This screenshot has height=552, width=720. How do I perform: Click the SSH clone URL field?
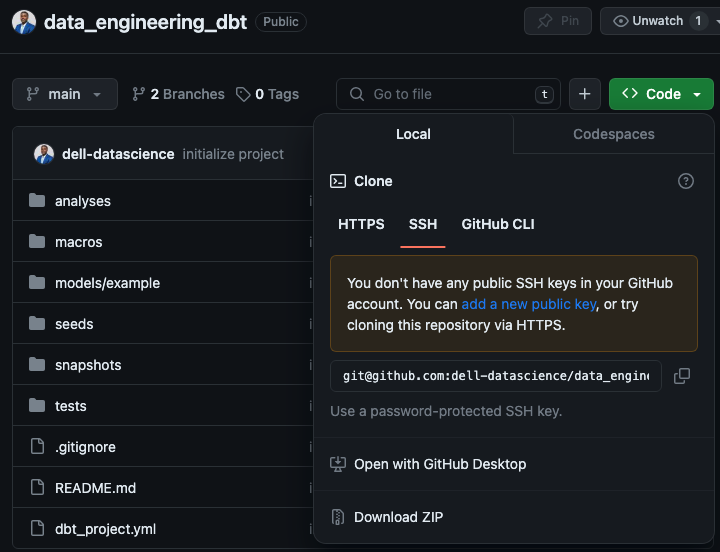pyautogui.click(x=496, y=376)
